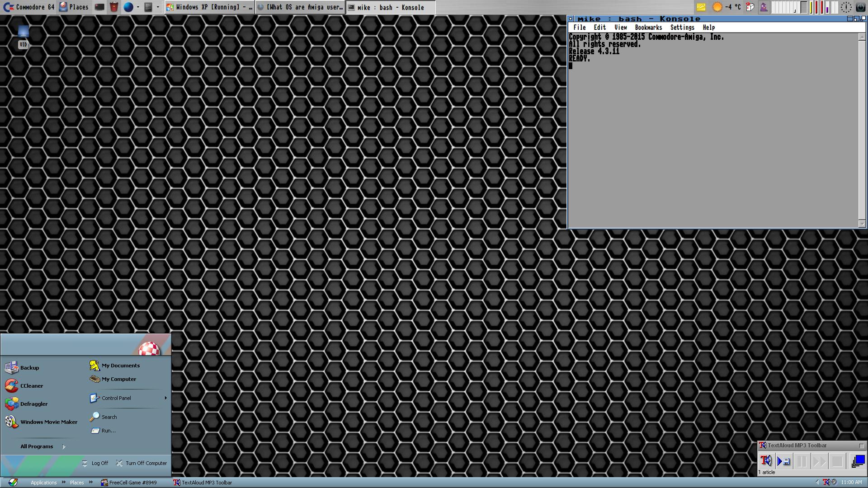The width and height of the screenshot is (868, 488).
Task: Open View menu in Konsole
Action: 621,28
